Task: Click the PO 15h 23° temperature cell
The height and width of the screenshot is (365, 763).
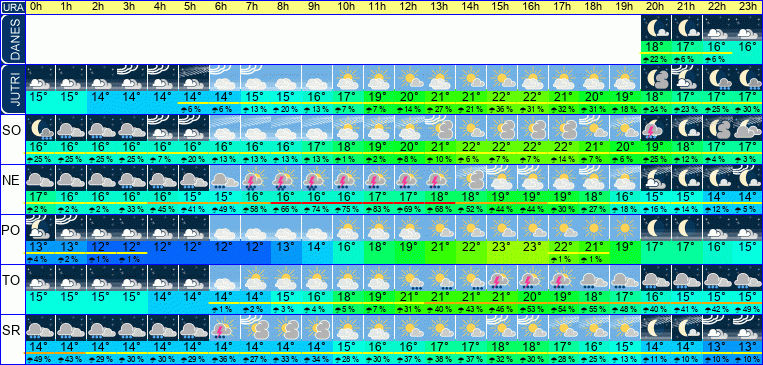Action: (501, 246)
